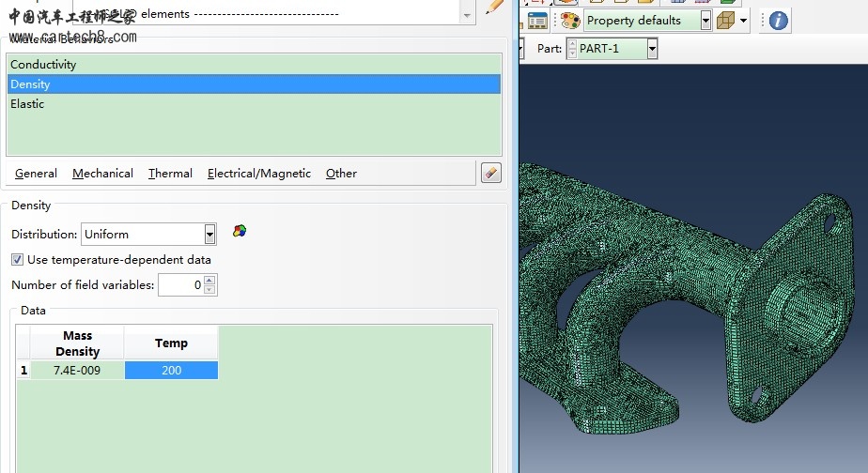Open the Part PART-1 dropdown
The width and height of the screenshot is (868, 473).
pyautogui.click(x=651, y=49)
